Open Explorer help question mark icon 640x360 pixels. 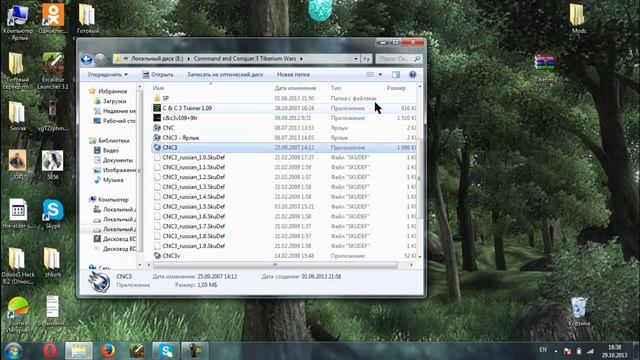[412, 75]
